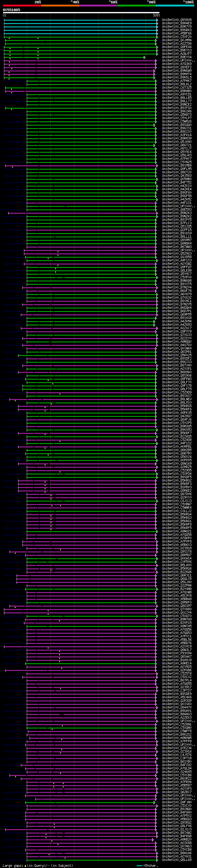The width and height of the screenshot is (197, 868).
Task: Select hit UniRef100_B9HSL5
Action: click(177, 78)
